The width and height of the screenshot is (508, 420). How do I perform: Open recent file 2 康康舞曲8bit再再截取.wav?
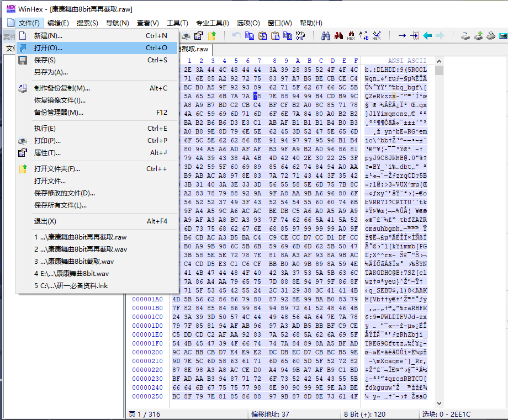pyautogui.click(x=97, y=249)
